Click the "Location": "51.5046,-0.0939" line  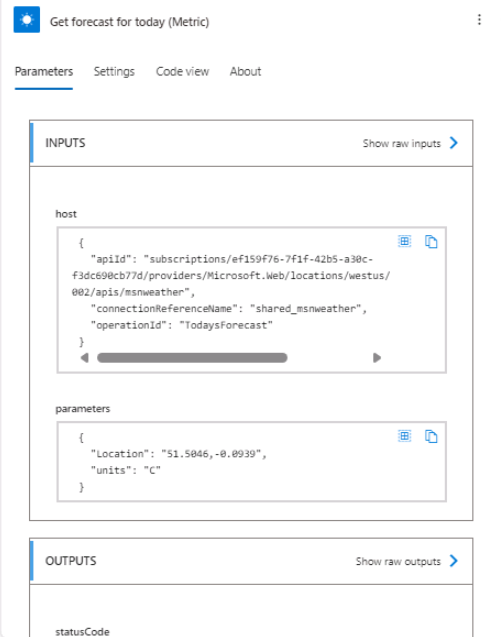[x=178, y=454]
